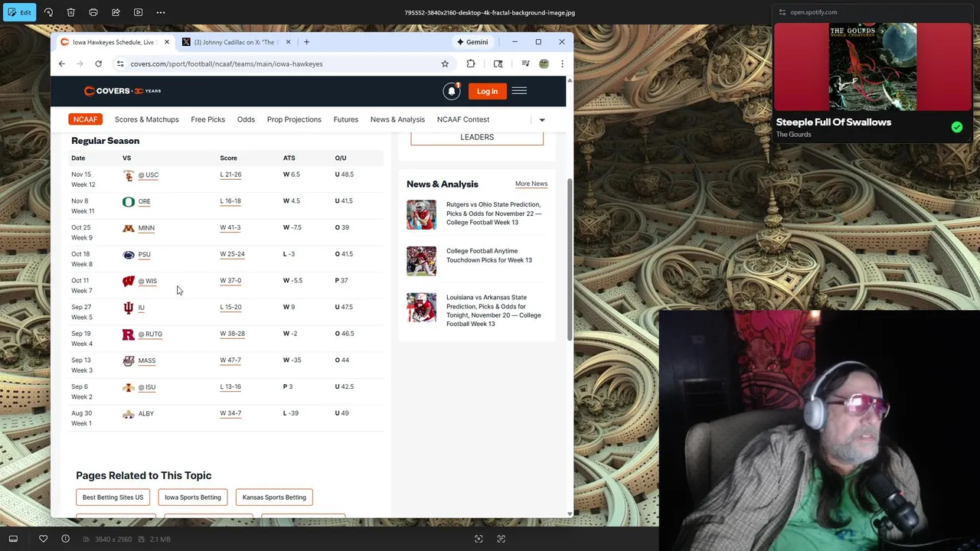Open Gemini in Chrome
Screen dimensions: 980x551
[472, 42]
